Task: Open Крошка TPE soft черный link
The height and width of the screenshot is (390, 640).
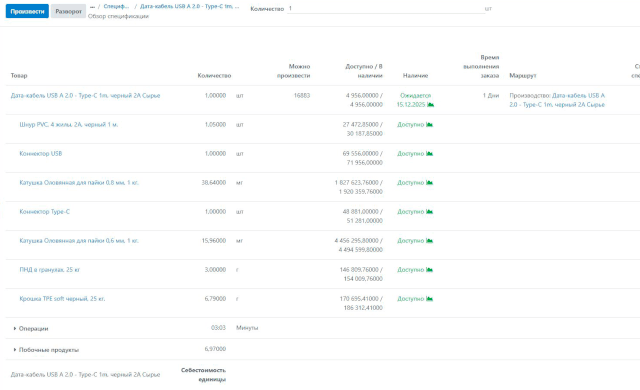Action: (62, 298)
